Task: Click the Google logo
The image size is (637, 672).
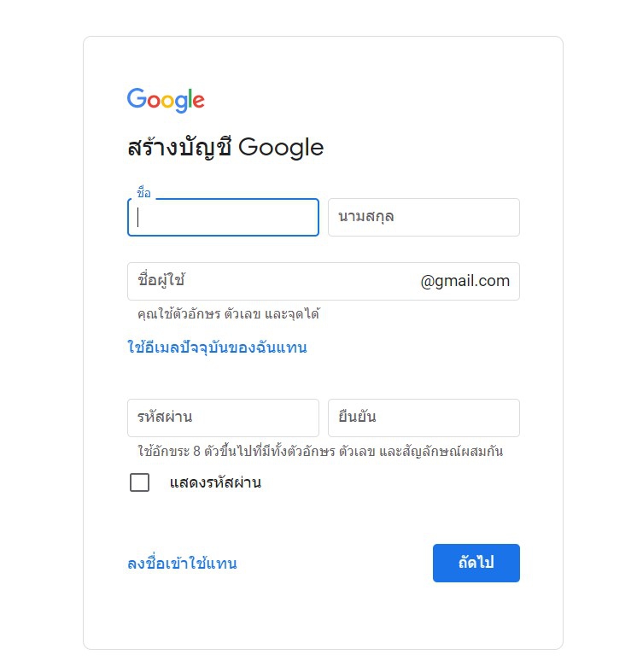Action: 166,100
